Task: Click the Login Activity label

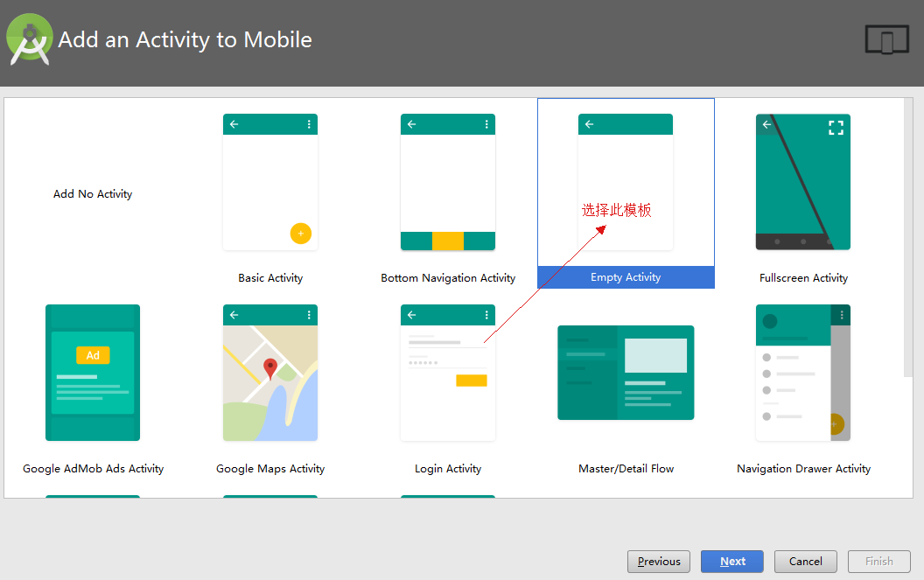Action: coord(448,469)
